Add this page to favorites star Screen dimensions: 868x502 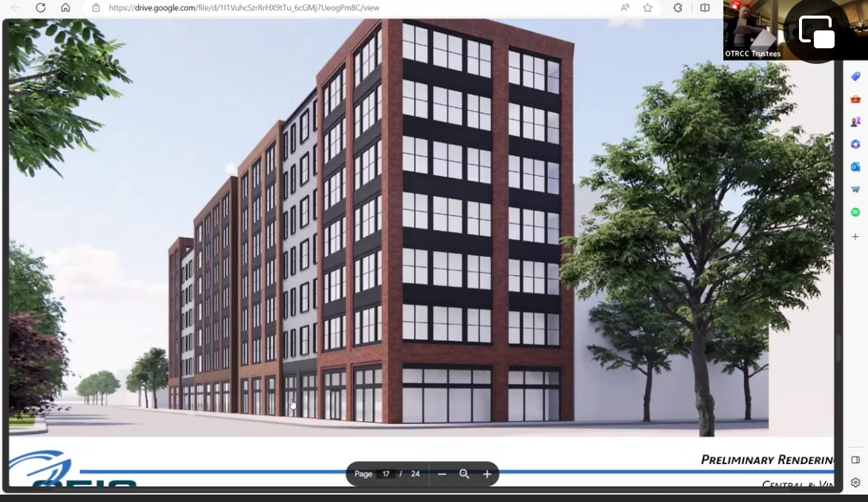tap(648, 7)
